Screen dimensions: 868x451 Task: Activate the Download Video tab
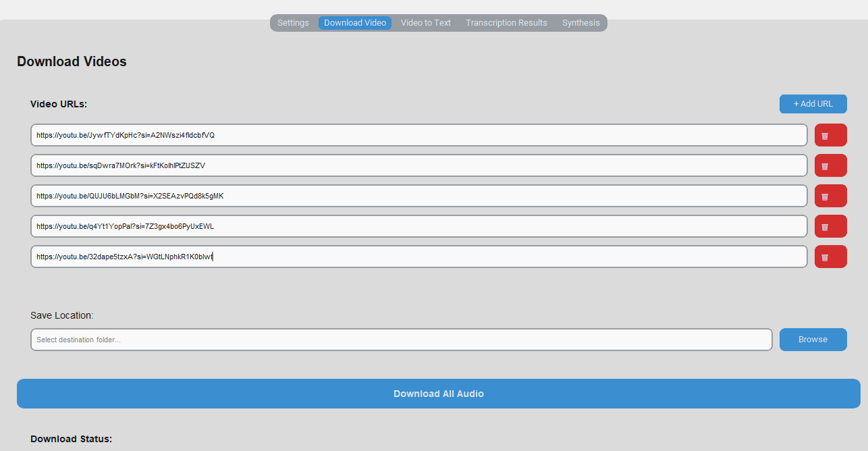(x=354, y=22)
